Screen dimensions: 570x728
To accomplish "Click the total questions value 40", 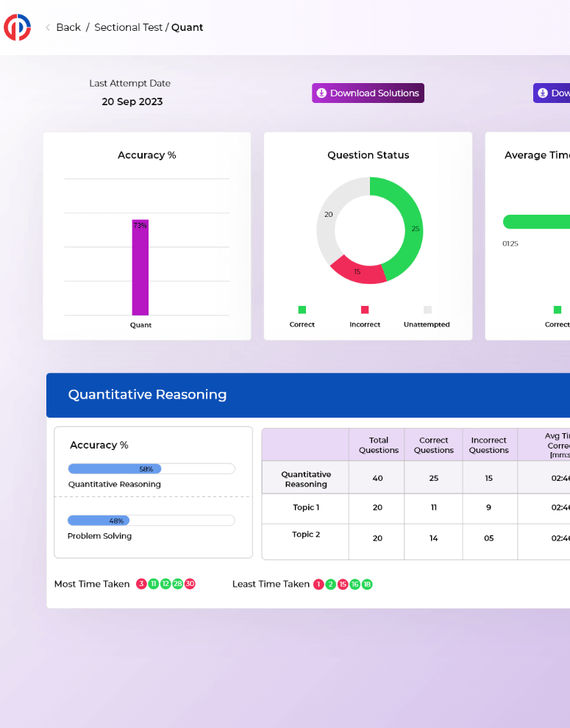I will coord(378,478).
